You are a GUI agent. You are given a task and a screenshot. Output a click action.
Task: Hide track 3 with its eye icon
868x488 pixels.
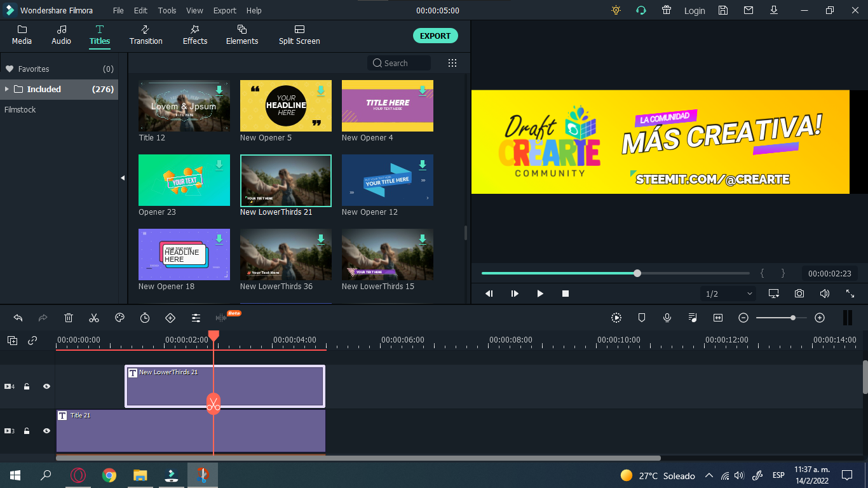click(46, 431)
